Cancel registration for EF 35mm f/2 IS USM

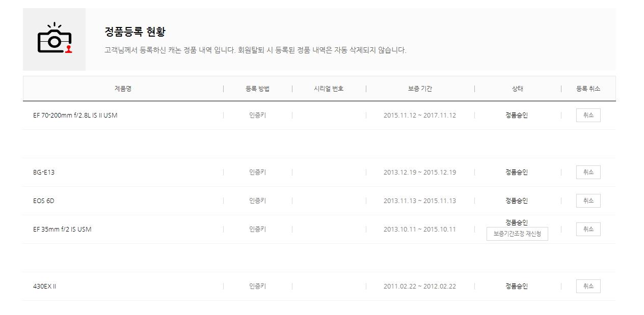(x=588, y=230)
